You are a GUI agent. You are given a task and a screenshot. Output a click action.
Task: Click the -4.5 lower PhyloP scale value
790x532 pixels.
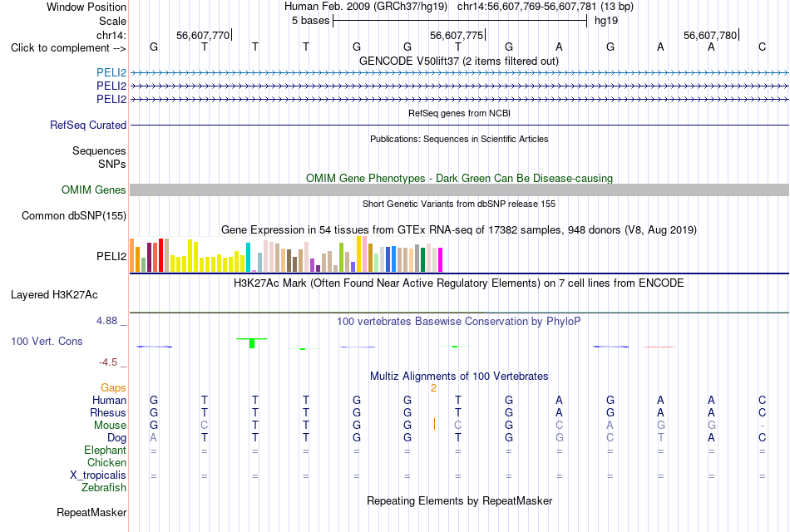108,362
